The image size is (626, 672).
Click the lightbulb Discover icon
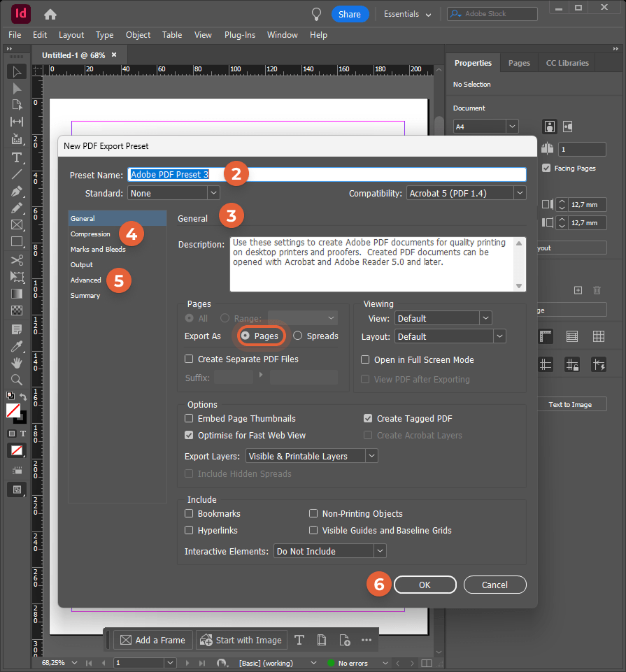pos(316,14)
